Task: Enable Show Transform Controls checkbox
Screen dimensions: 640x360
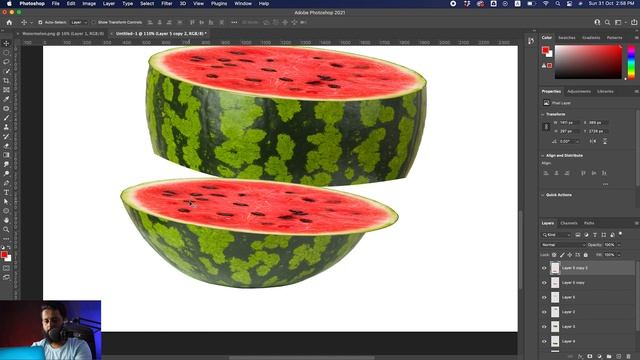Action: click(x=93, y=22)
